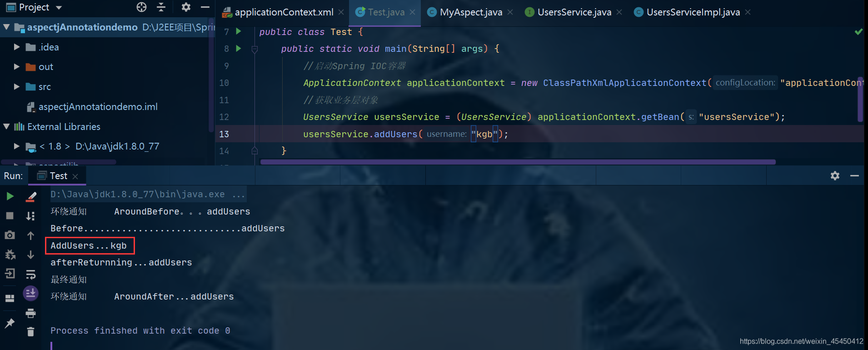
Task: Expand the src folder
Action: pos(17,86)
